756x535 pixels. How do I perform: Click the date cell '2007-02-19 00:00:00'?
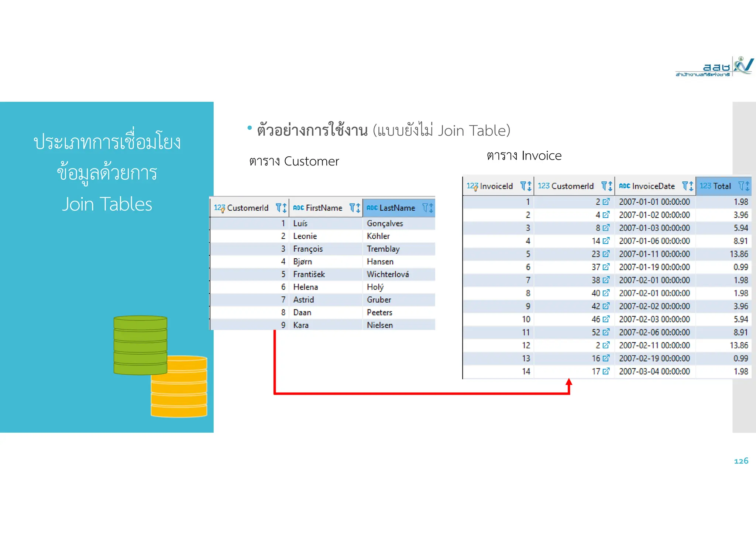click(x=655, y=358)
